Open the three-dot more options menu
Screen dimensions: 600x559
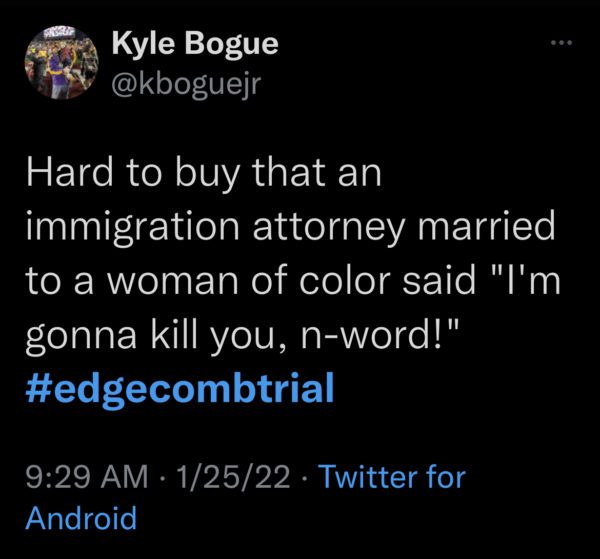[x=561, y=43]
